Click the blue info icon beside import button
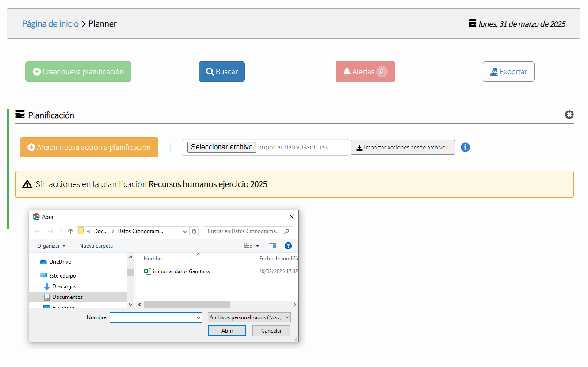 [x=465, y=147]
